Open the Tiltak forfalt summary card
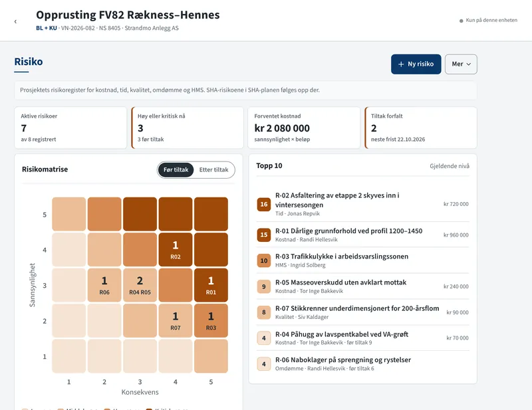 (421, 128)
